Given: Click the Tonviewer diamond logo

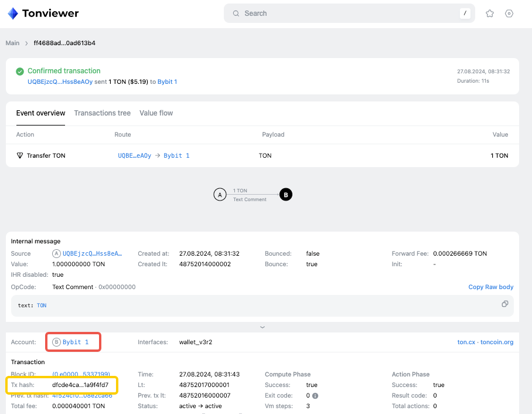Looking at the screenshot, I should click(x=12, y=13).
